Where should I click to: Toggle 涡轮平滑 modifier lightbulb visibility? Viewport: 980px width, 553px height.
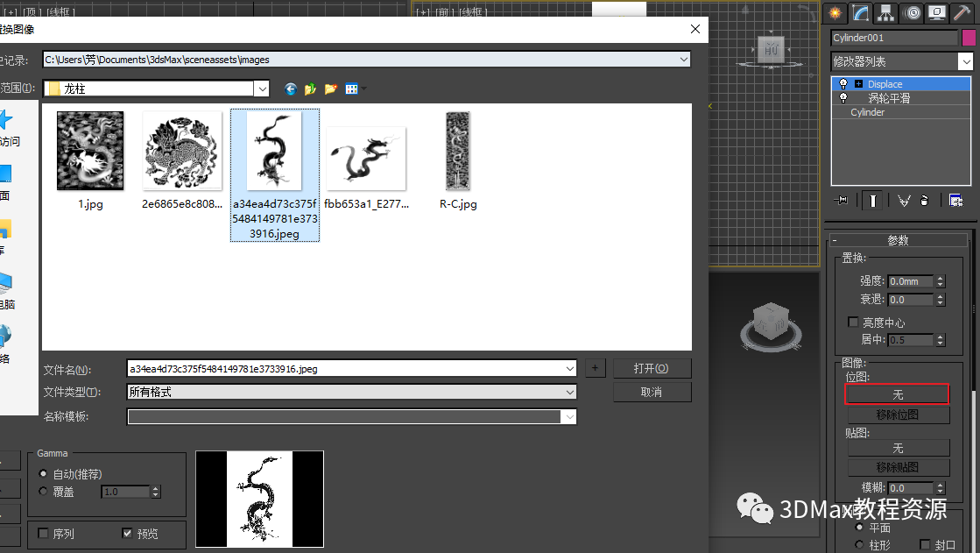843,98
